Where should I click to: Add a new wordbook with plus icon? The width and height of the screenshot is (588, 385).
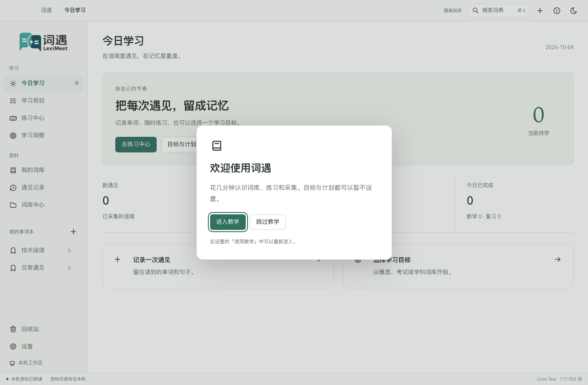point(73,232)
